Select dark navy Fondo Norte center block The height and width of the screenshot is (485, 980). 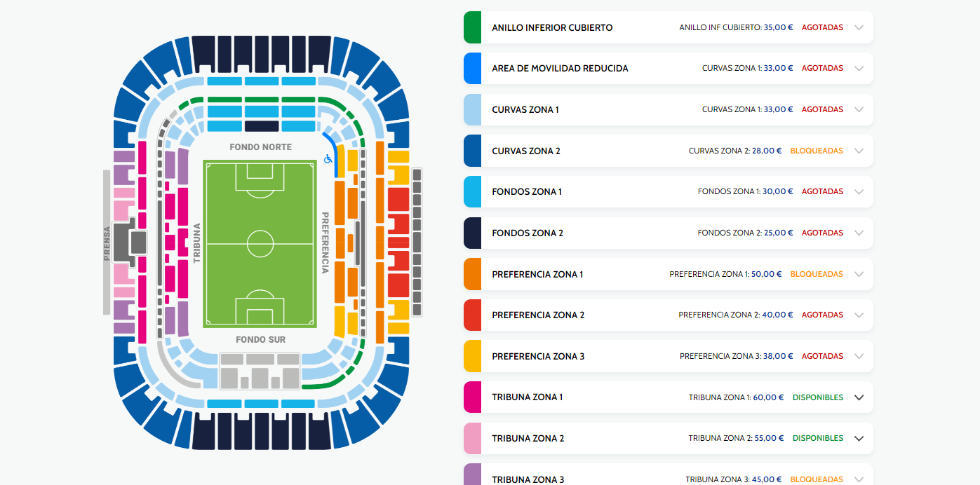click(262, 126)
